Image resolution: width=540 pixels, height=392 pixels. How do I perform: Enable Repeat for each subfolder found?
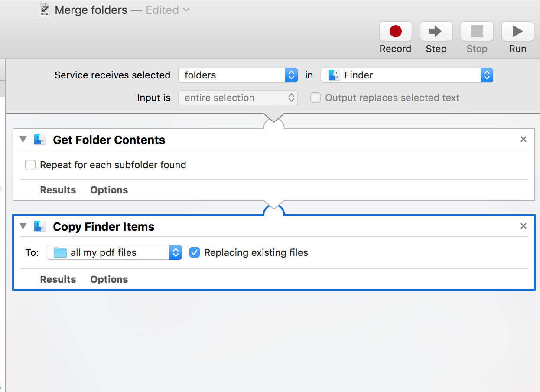[30, 165]
